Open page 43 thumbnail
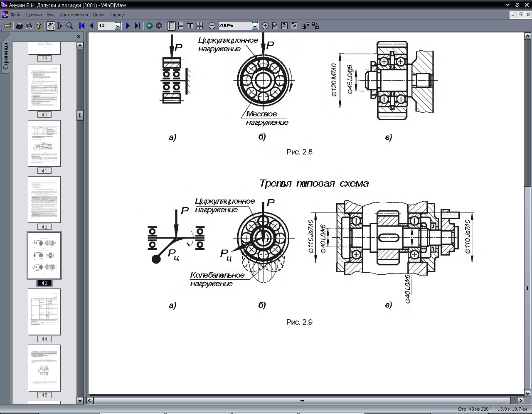 click(x=44, y=259)
